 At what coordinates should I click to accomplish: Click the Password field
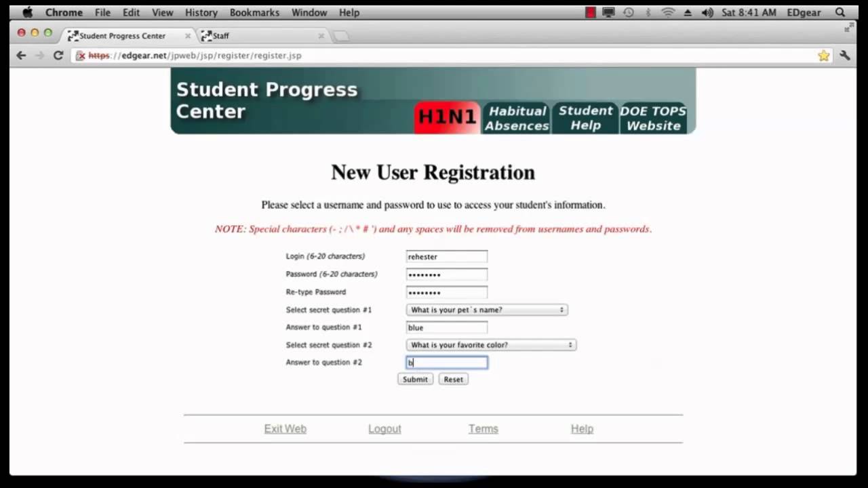click(447, 274)
